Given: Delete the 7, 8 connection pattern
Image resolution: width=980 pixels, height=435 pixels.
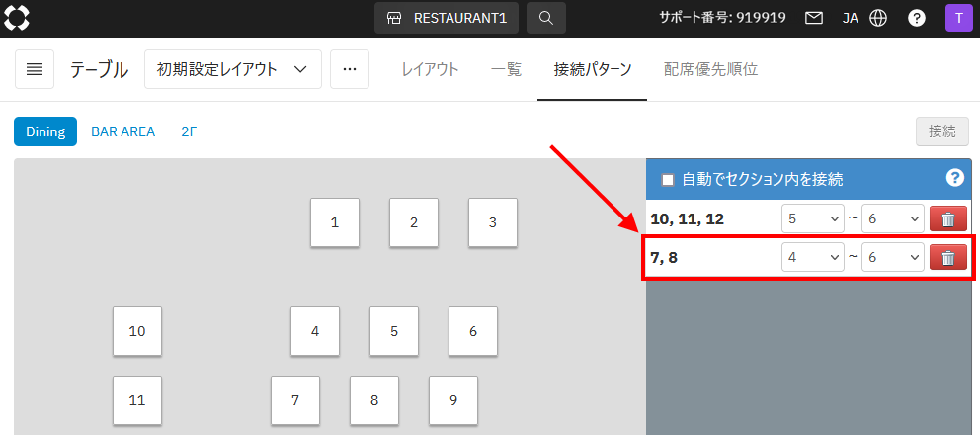Looking at the screenshot, I should tap(947, 257).
